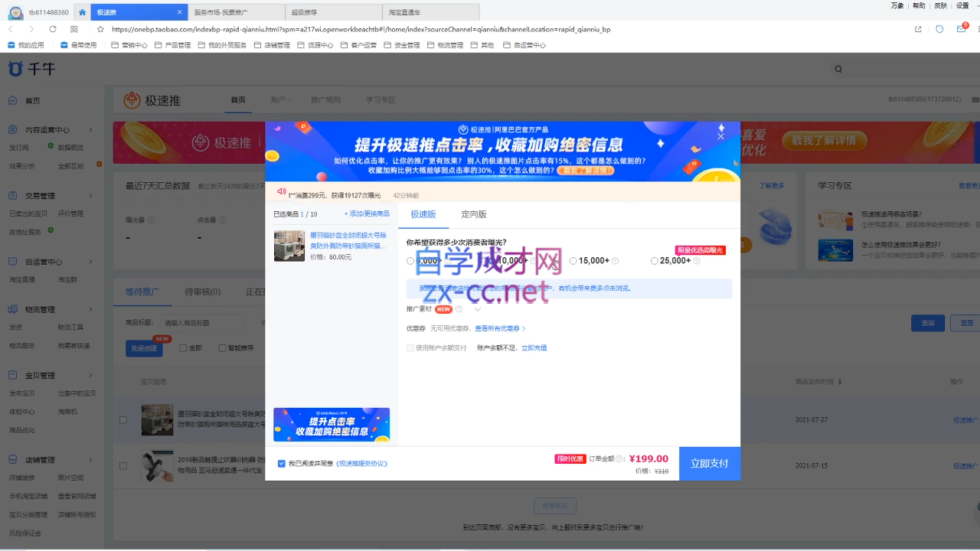Screen dimensions: 980x551
Task: Open the 服务市场-我要推广 browser tab
Action: 236,12
